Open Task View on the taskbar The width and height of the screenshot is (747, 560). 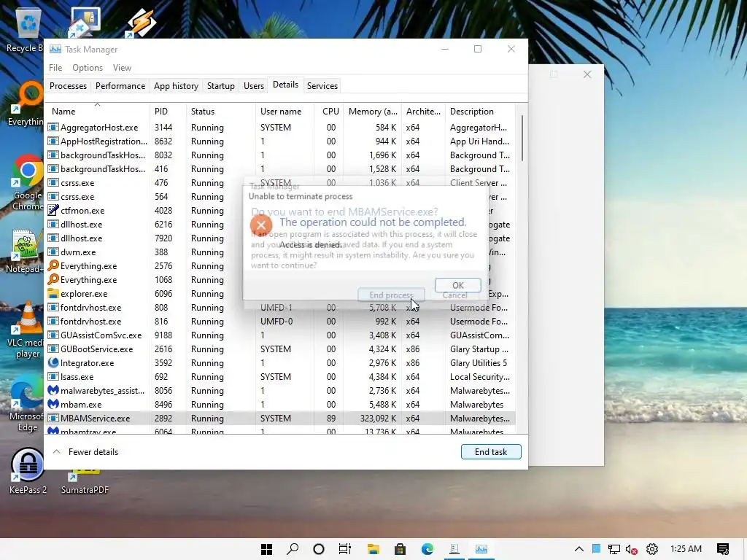point(344,549)
